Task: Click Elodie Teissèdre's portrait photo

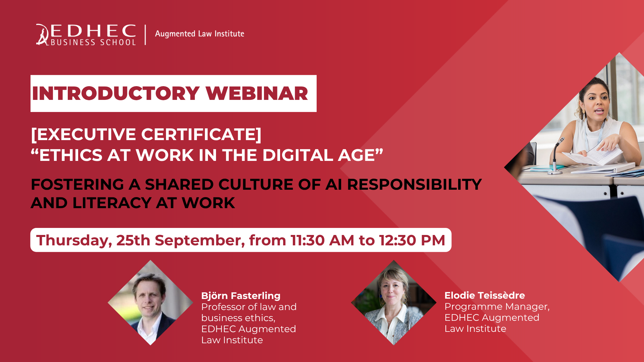Action: click(x=394, y=303)
